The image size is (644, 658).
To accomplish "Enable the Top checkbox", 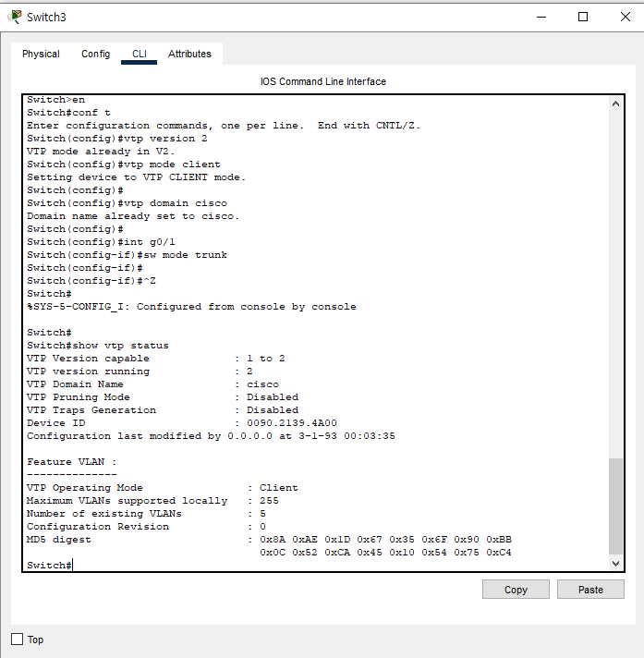I will click(x=18, y=640).
